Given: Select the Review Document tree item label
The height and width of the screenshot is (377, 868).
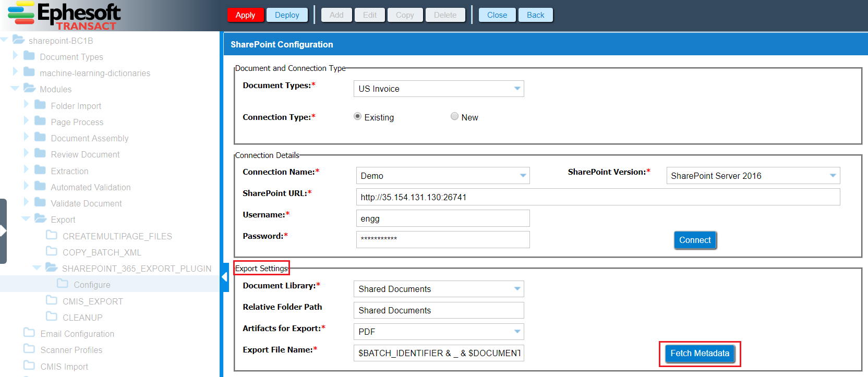Looking at the screenshot, I should (x=85, y=154).
